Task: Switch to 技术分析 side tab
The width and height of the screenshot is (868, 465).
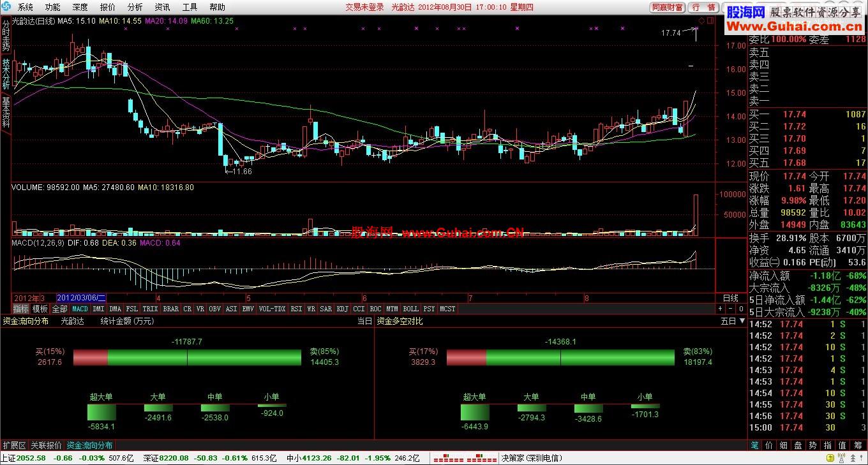Action: click(6, 74)
